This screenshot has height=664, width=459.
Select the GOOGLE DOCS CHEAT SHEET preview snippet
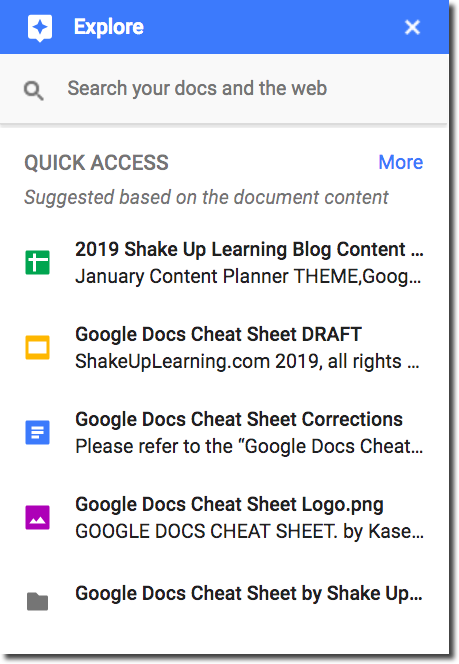coord(249,531)
